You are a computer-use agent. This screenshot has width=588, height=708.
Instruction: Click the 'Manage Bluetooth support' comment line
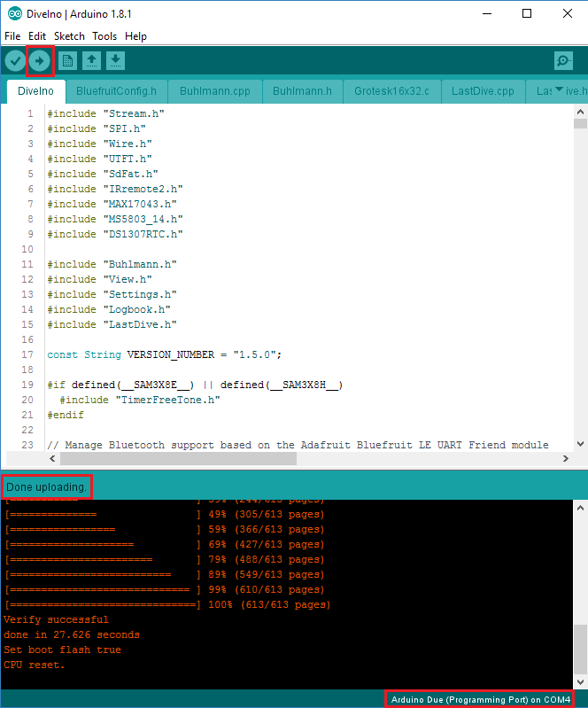(298, 445)
